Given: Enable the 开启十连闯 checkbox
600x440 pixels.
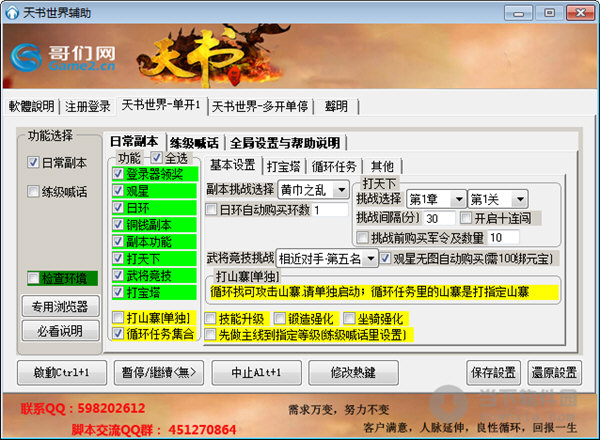Looking at the screenshot, I should (x=466, y=218).
